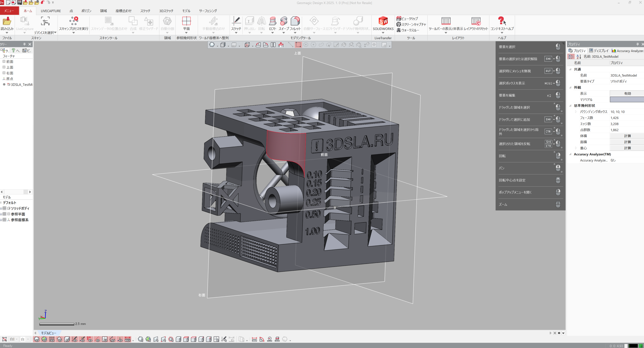644x348 pixels.
Task: Click the 体積 計算 button
Action: [627, 136]
